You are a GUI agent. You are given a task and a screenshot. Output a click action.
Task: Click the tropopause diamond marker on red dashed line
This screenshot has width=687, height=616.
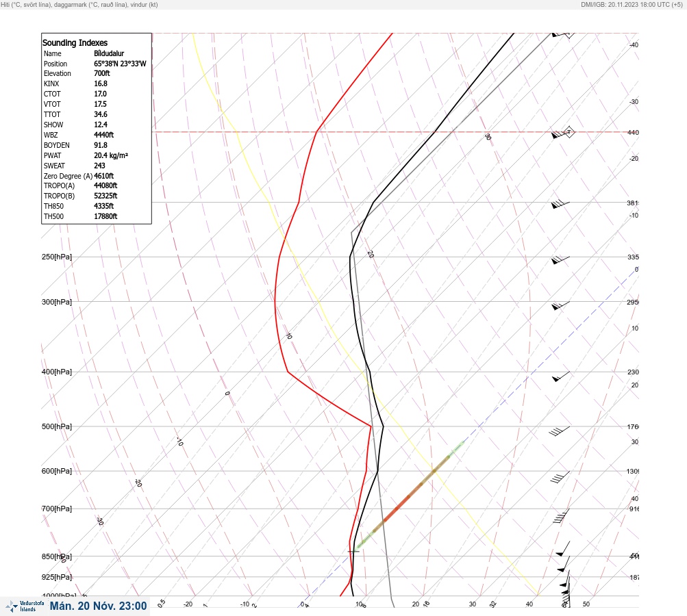click(569, 132)
